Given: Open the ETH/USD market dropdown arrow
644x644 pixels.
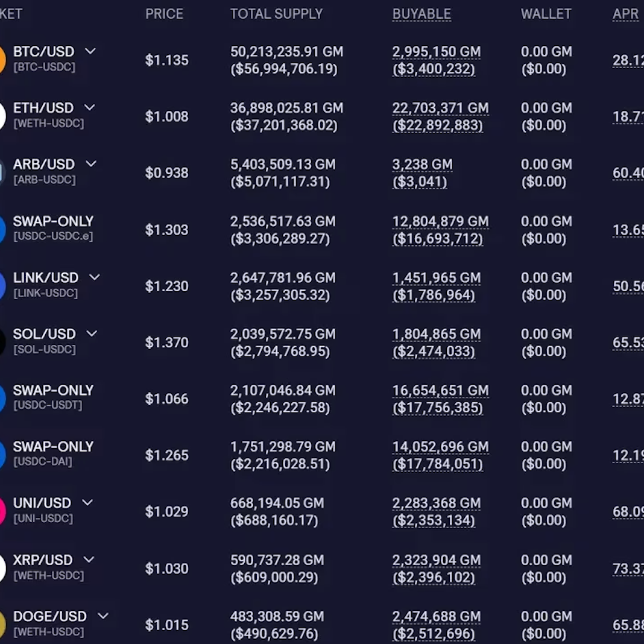Looking at the screenshot, I should (x=89, y=107).
